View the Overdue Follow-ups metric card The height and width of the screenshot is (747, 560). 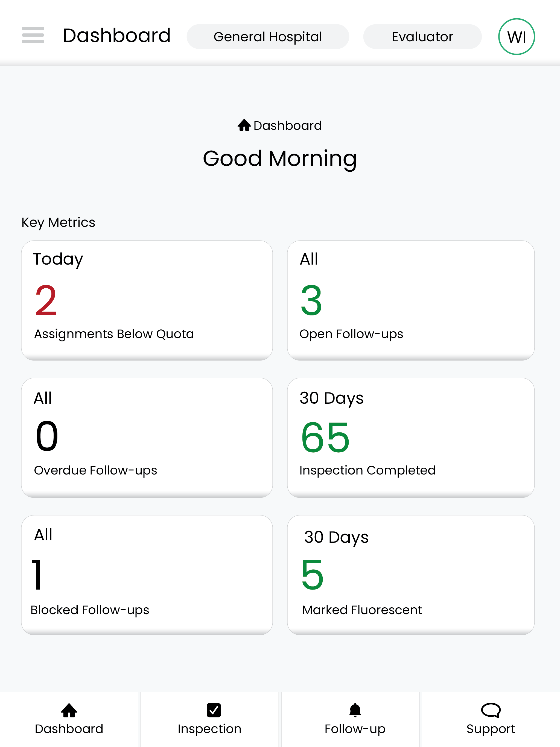pos(147,438)
